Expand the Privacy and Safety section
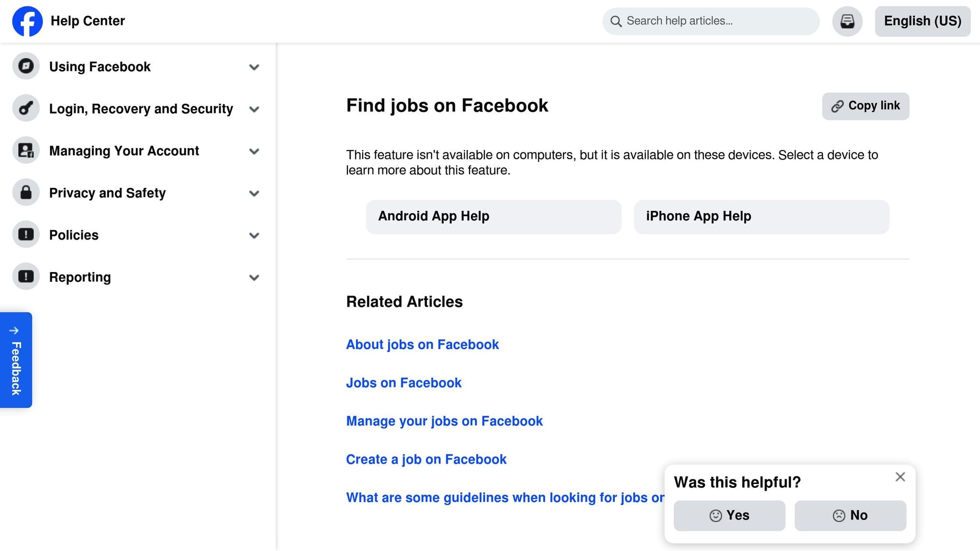Screen dimensions: 980x551 (254, 193)
